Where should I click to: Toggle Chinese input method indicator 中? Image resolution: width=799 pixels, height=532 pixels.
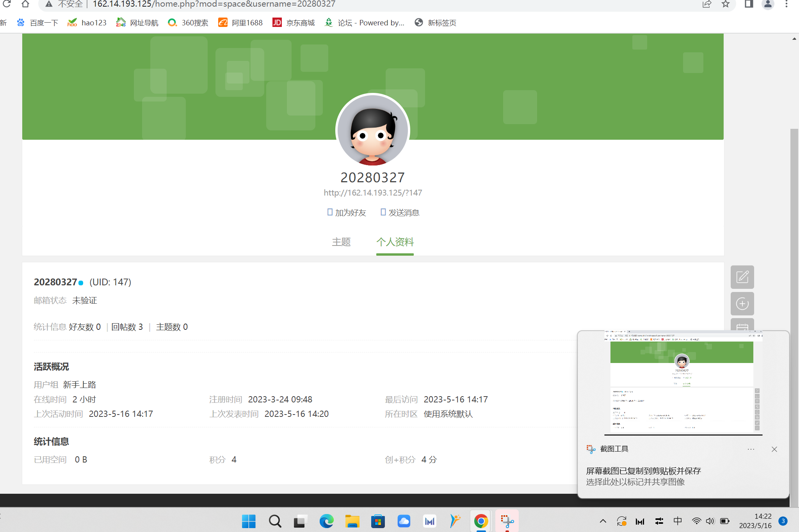[678, 521]
